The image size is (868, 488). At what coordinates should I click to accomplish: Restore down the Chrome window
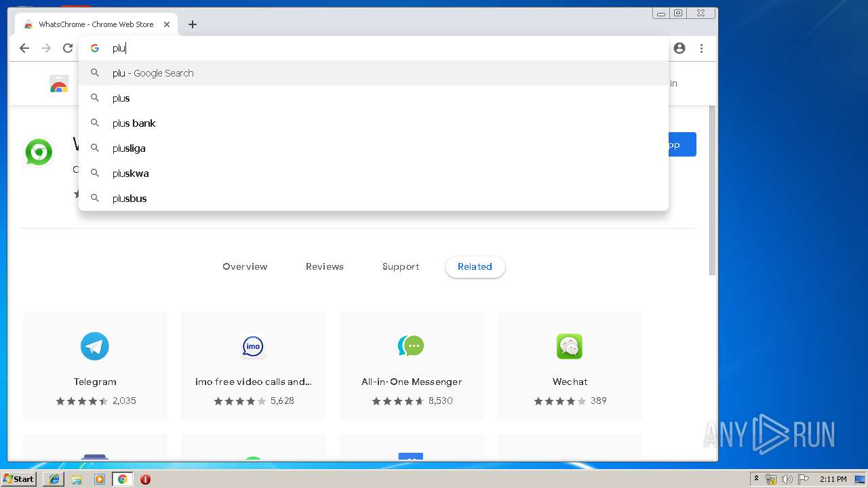coord(678,13)
